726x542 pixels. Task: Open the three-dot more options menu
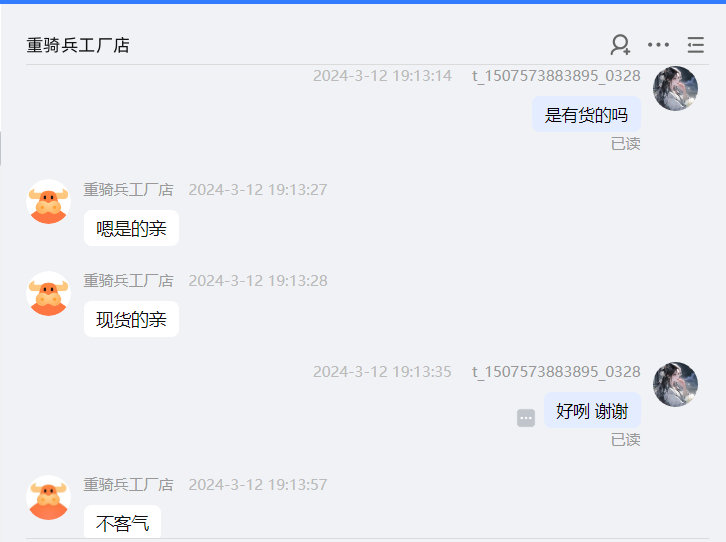tap(658, 45)
